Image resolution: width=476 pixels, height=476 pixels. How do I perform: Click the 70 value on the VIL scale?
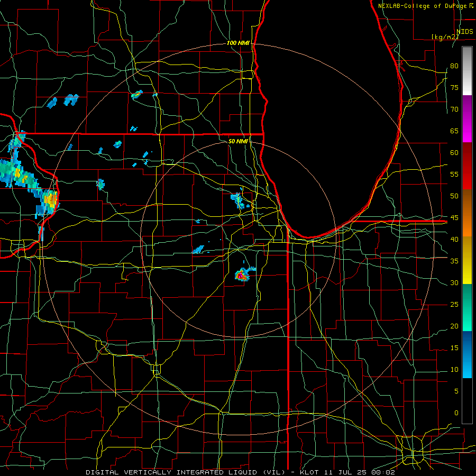pyautogui.click(x=454, y=109)
